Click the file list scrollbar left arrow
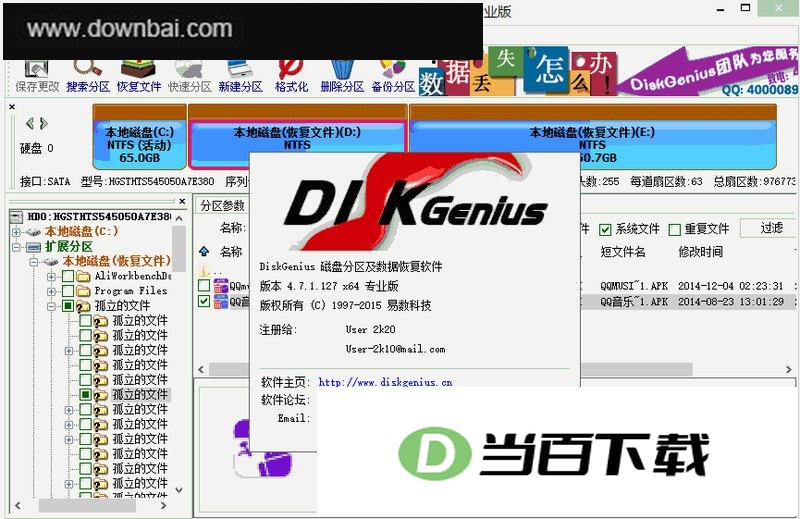The height and width of the screenshot is (519, 800). click(201, 369)
